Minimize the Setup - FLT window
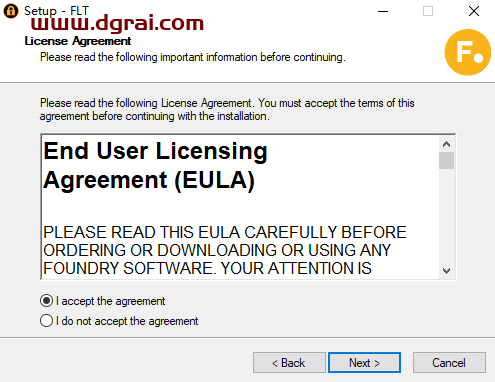This screenshot has height=382, width=495. (383, 11)
